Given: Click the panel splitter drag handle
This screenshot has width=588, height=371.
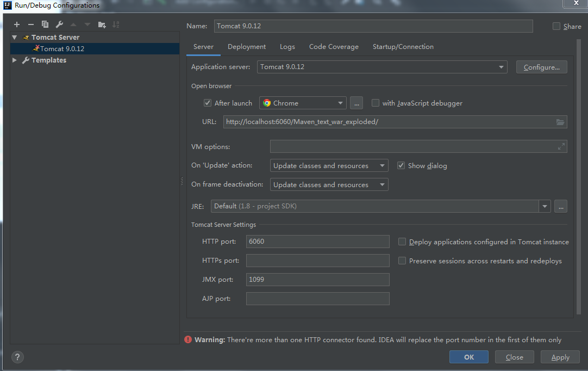Looking at the screenshot, I should pyautogui.click(x=182, y=181).
